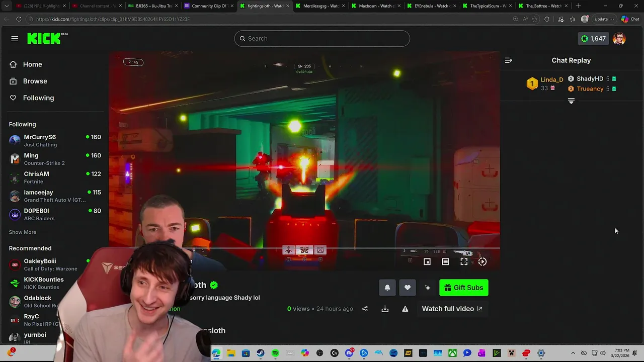644x362 pixels.
Task: Report the clip with warning icon
Action: click(405, 309)
